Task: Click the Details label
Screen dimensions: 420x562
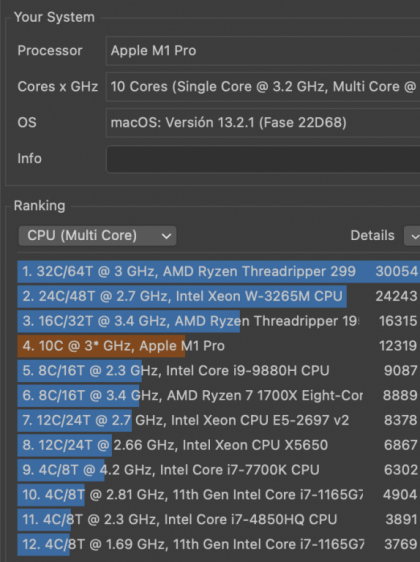Action: (372, 235)
